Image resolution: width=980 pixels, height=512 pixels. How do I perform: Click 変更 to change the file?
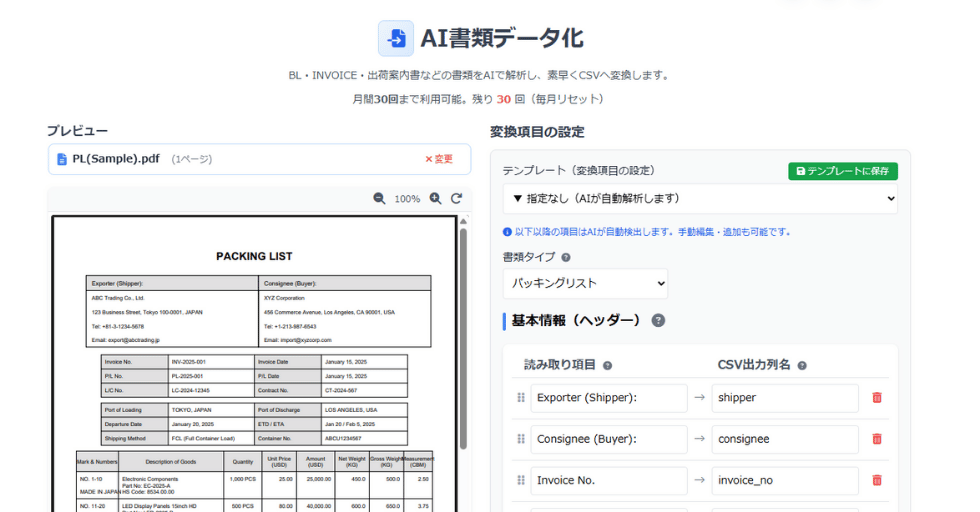(439, 159)
